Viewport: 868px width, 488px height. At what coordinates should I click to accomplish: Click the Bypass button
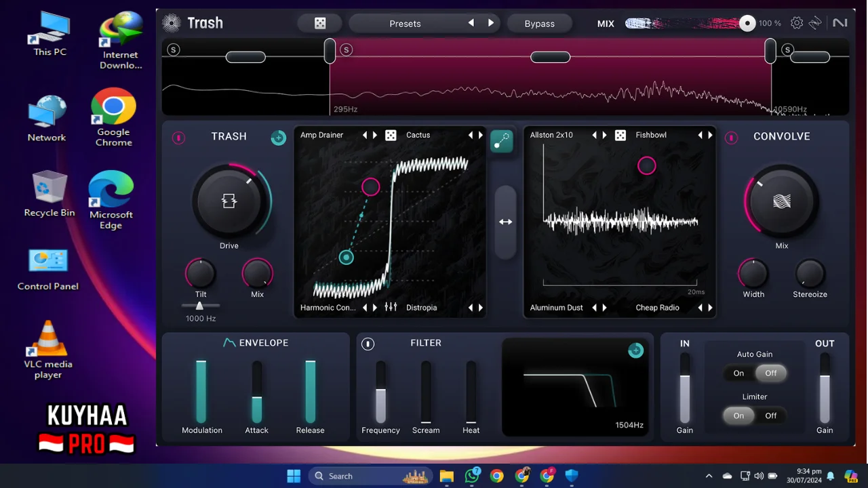[x=540, y=23]
